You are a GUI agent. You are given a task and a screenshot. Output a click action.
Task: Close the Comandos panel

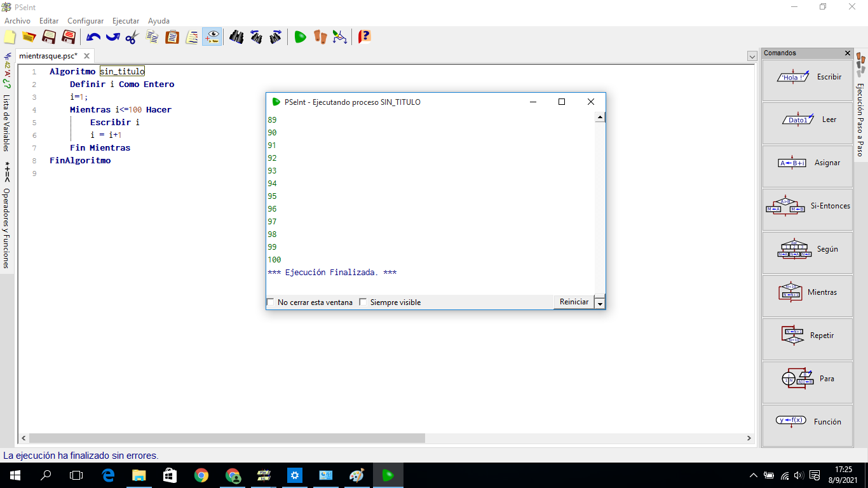[848, 53]
